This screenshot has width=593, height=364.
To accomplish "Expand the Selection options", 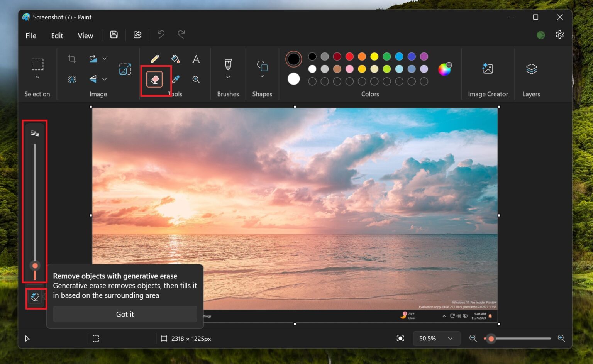I will coord(37,77).
